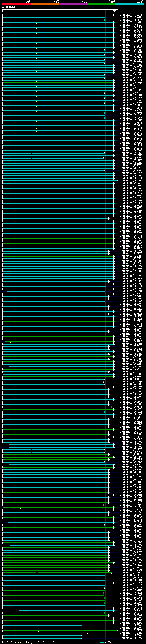Viewport: 146px width, 644px height.
Task: Click the green alignment bar for UniRef100_Q6TKQ9
Action: (58, 83)
